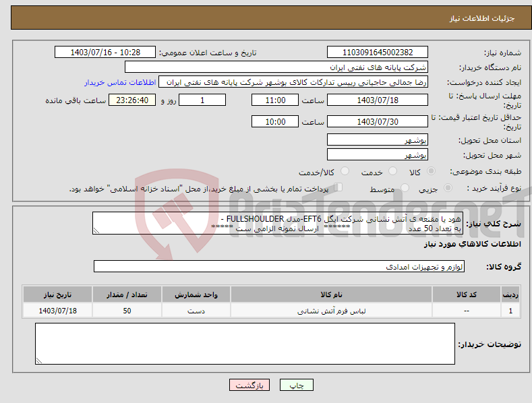The image size is (532, 403).
Task: Click the بازگشت back button
Action: pos(249,385)
